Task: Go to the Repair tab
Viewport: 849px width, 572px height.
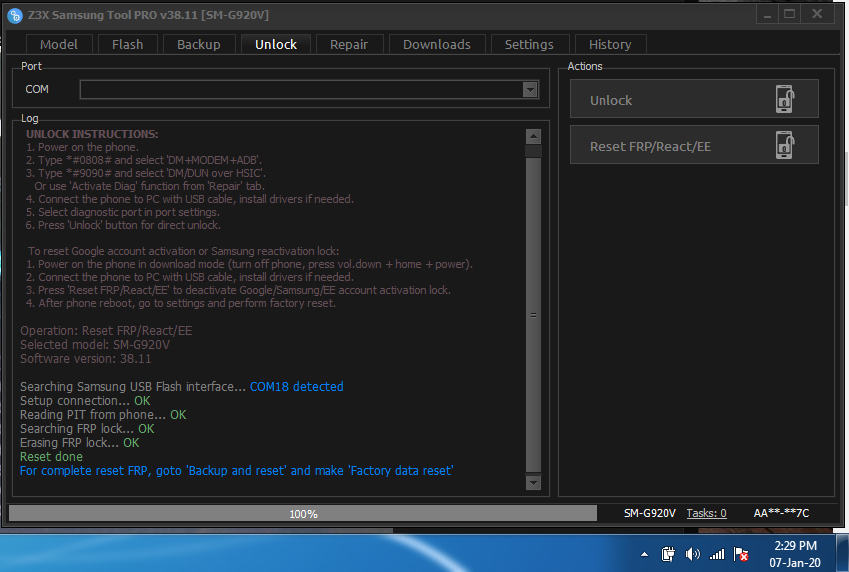Action: (x=349, y=44)
